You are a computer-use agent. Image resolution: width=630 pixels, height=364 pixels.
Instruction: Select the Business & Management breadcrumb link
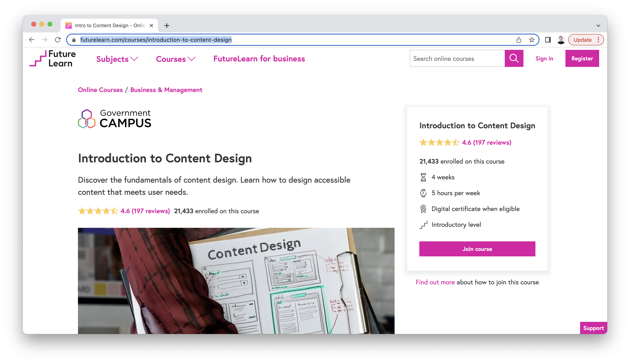[166, 90]
